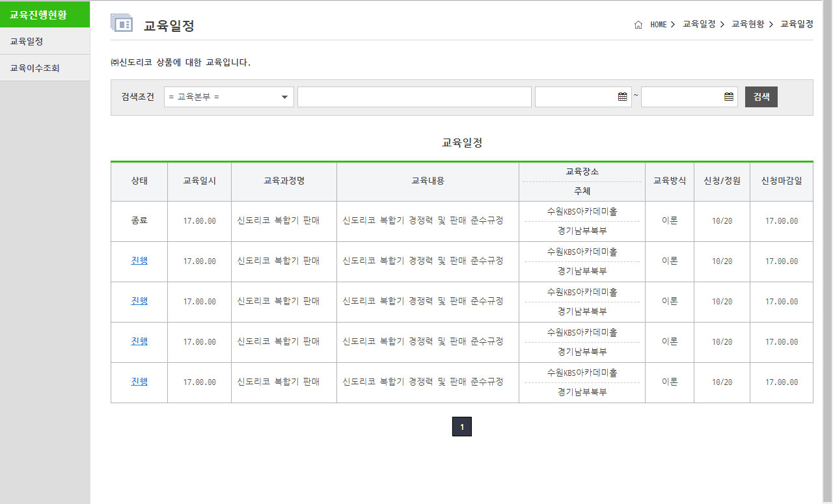Viewport: 833px width, 504px height.
Task: Open 교육진행현황 sidebar header
Action: [45, 14]
